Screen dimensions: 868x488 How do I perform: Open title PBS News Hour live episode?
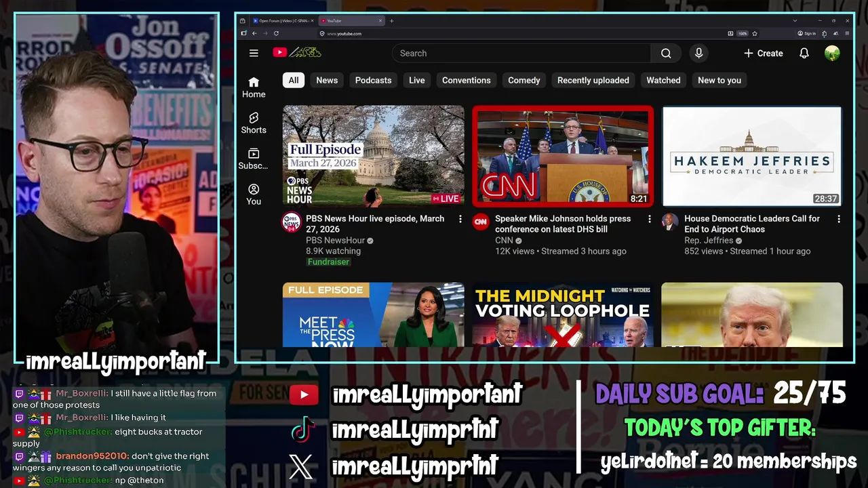375,224
